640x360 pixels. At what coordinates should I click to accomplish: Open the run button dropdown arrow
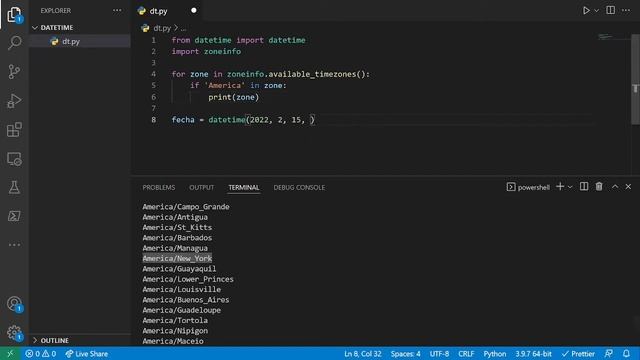(596, 11)
